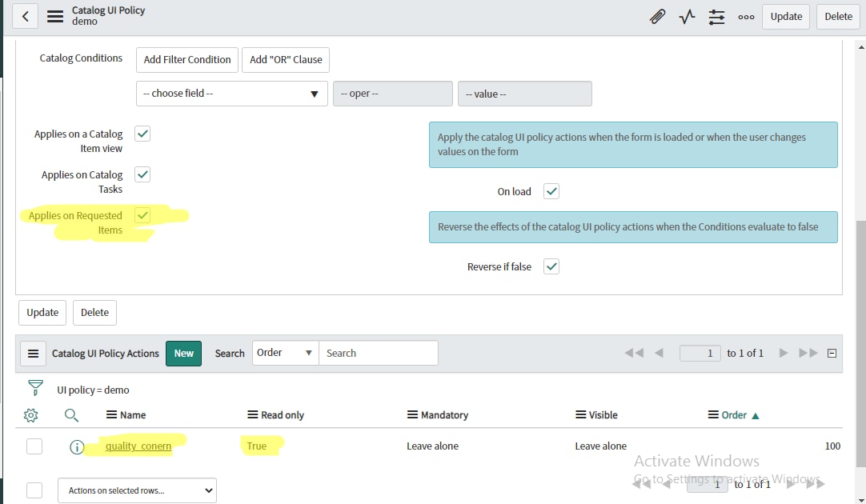Click the Add Filter Condition button
This screenshot has height=504, width=866.
tap(186, 59)
